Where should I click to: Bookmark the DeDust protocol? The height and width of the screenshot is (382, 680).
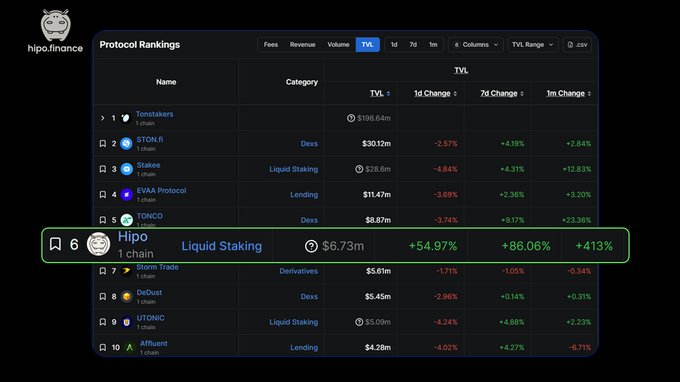point(103,297)
